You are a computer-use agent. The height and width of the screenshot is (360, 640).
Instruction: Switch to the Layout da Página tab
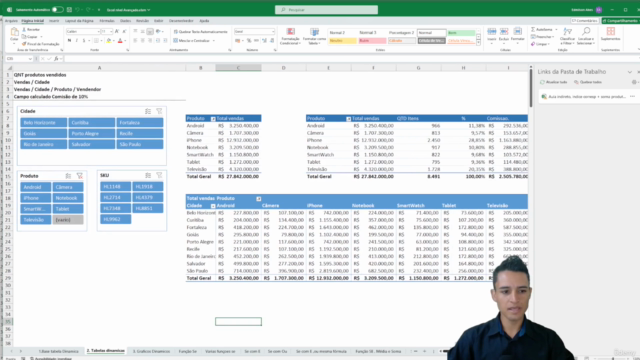pos(79,20)
